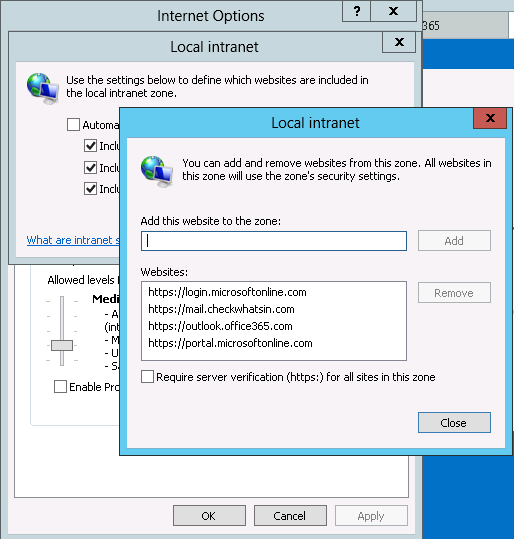Tick the Enable Protected Mode checkbox

pos(60,386)
